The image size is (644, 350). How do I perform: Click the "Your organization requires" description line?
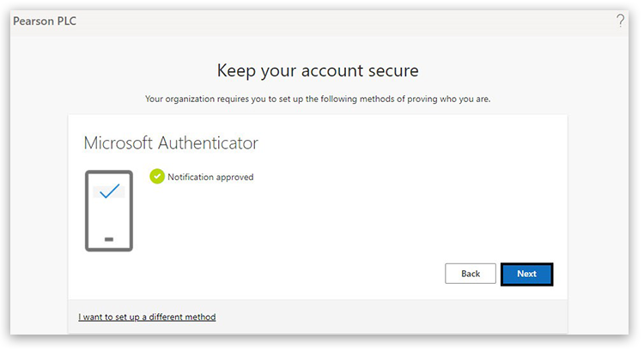(x=318, y=100)
